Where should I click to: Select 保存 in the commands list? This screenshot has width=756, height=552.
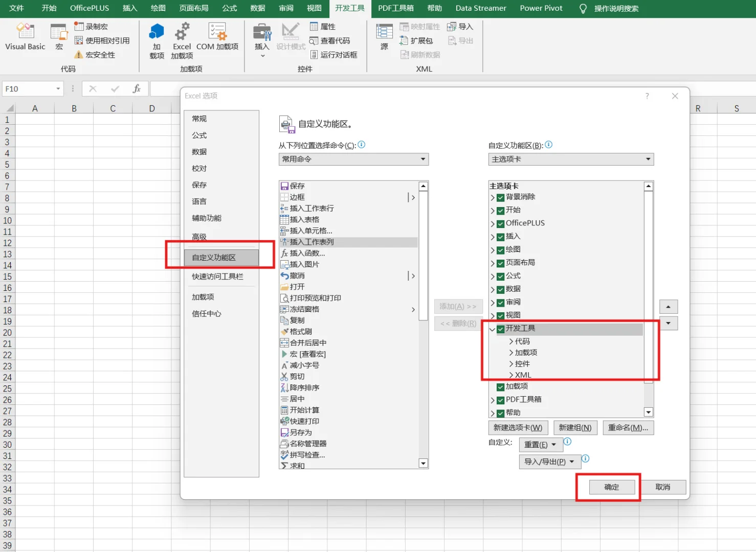[x=348, y=186]
